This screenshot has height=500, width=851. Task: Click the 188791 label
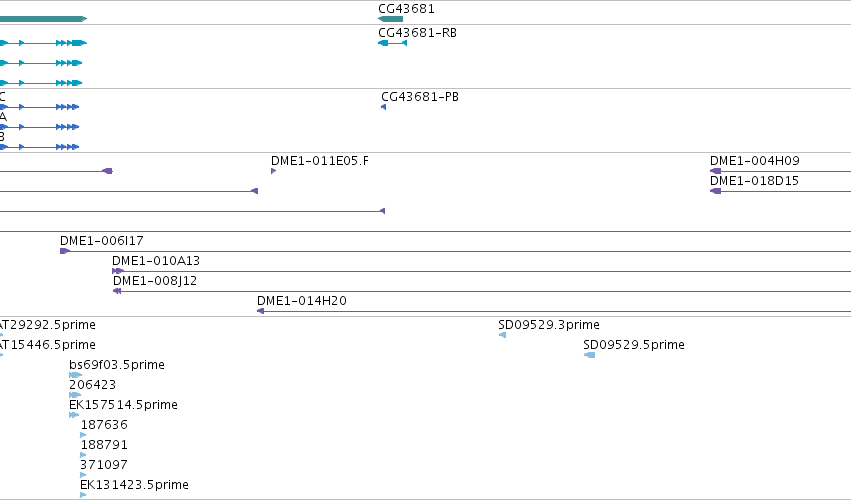coord(104,445)
